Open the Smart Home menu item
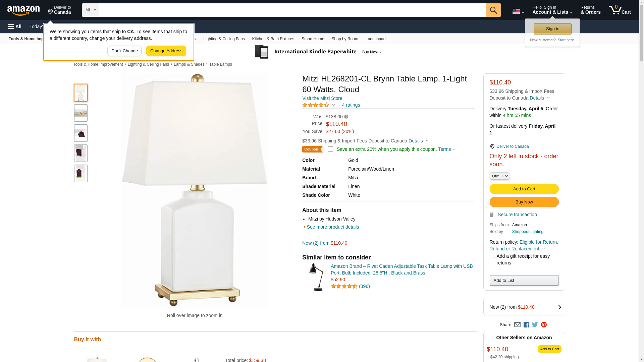Viewport: 644px width, 362px height. pos(313,39)
